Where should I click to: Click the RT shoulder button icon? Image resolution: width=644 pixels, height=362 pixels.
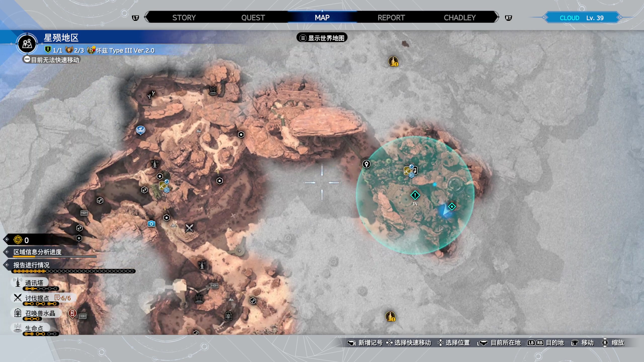tap(508, 18)
